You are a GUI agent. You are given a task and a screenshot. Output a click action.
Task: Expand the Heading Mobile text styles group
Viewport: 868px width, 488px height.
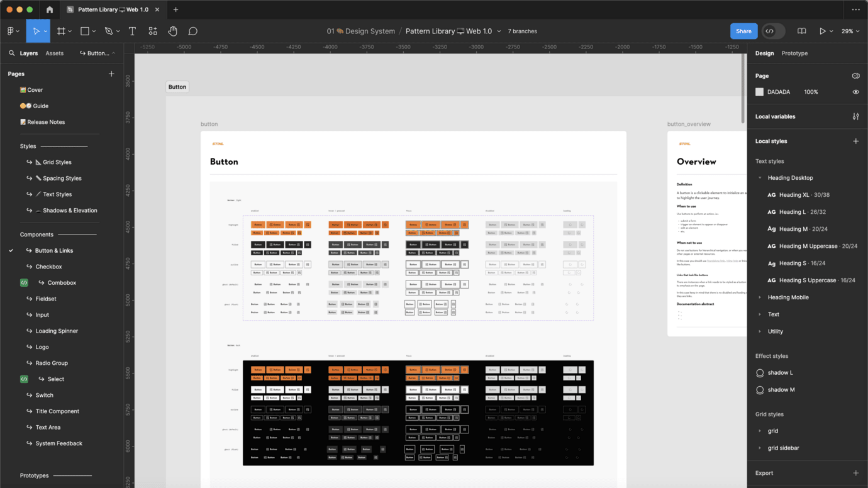tap(760, 297)
